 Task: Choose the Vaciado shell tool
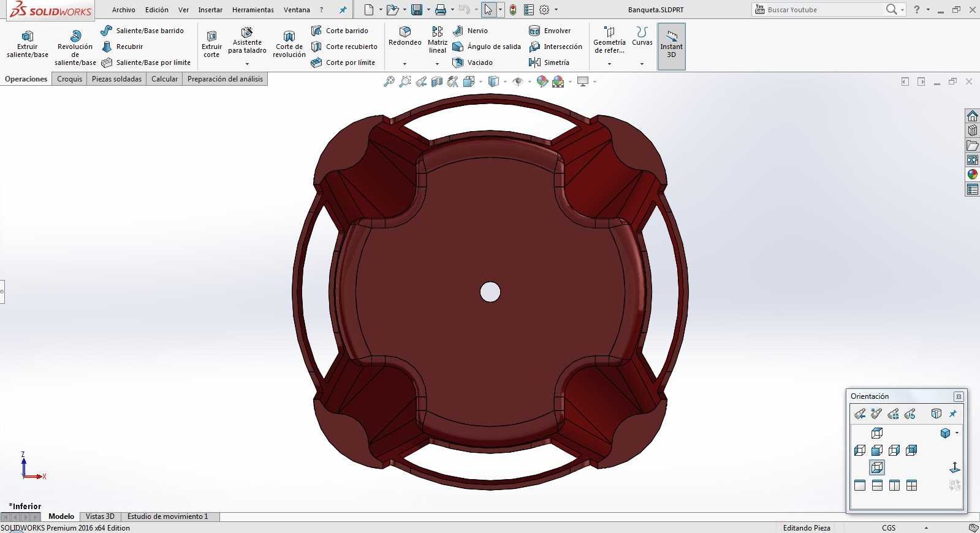click(x=473, y=62)
